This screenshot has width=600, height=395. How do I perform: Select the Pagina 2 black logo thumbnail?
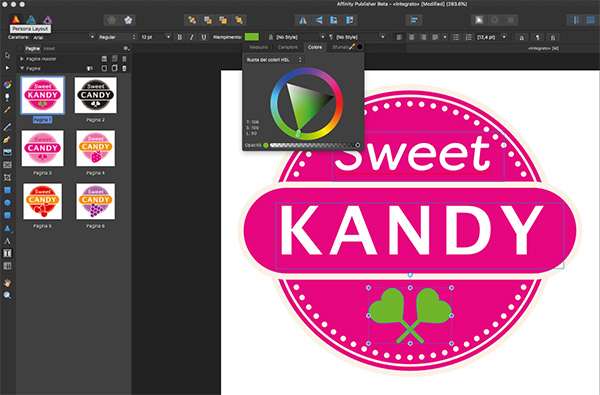point(95,95)
